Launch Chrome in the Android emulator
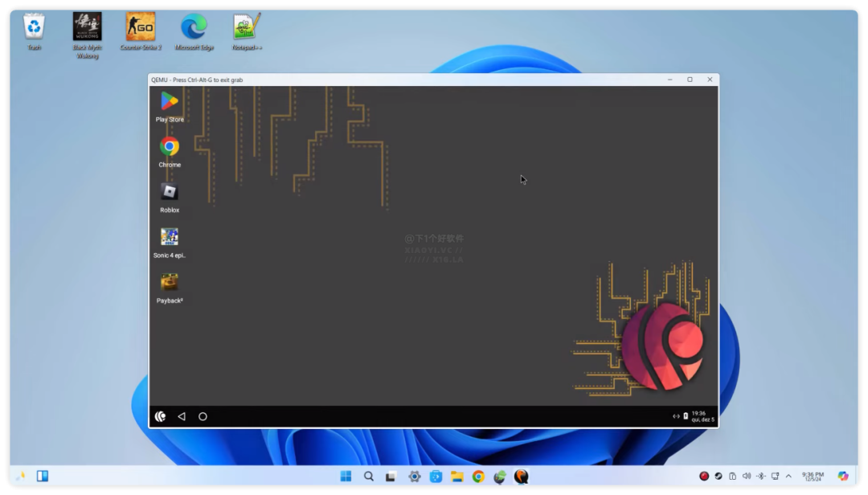This screenshot has height=495, width=868. click(170, 146)
